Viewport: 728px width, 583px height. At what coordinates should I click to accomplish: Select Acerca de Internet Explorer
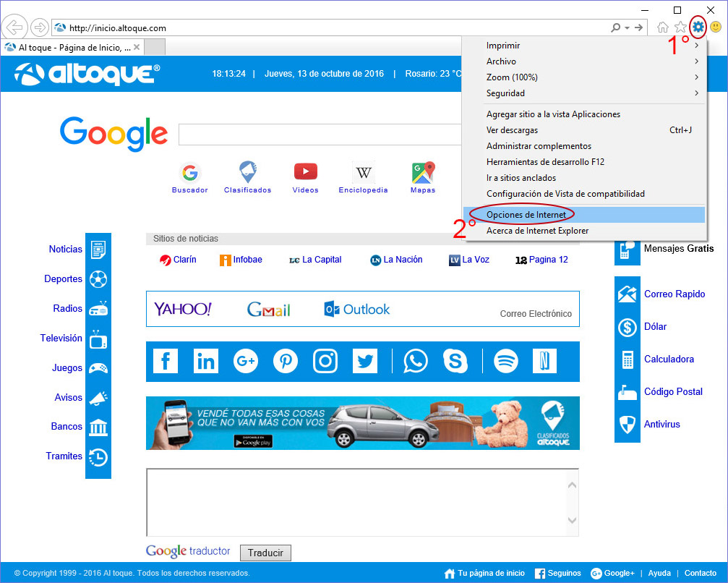584,231
